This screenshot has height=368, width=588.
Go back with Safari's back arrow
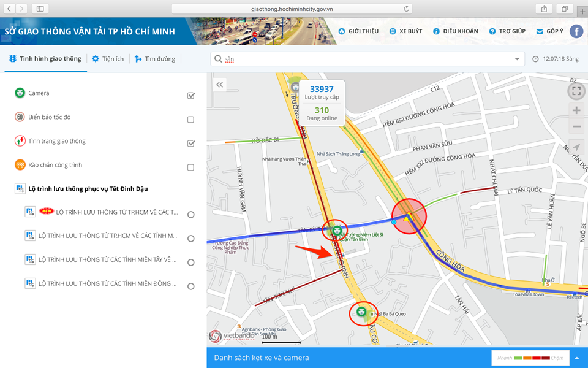[9, 8]
